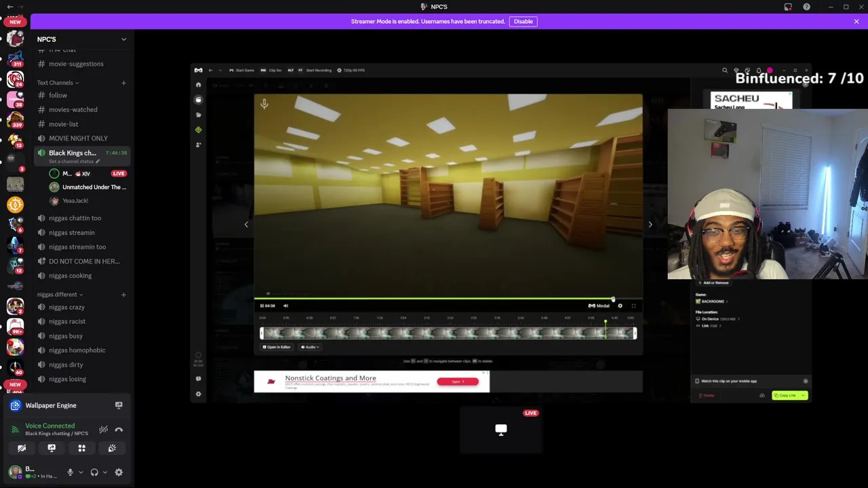Disable Streamer Mode via banner button
Image resolution: width=868 pixels, height=488 pixels.
tap(523, 21)
